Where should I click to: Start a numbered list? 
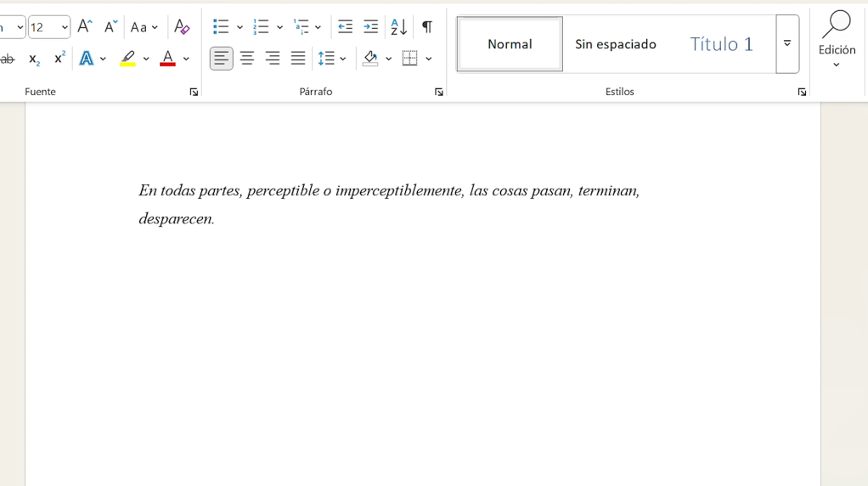pos(261,26)
